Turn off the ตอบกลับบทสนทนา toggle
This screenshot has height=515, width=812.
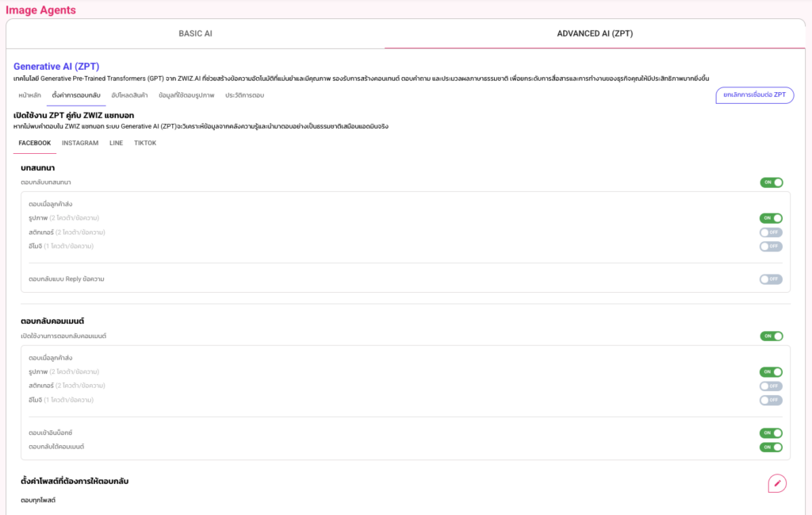(x=771, y=183)
